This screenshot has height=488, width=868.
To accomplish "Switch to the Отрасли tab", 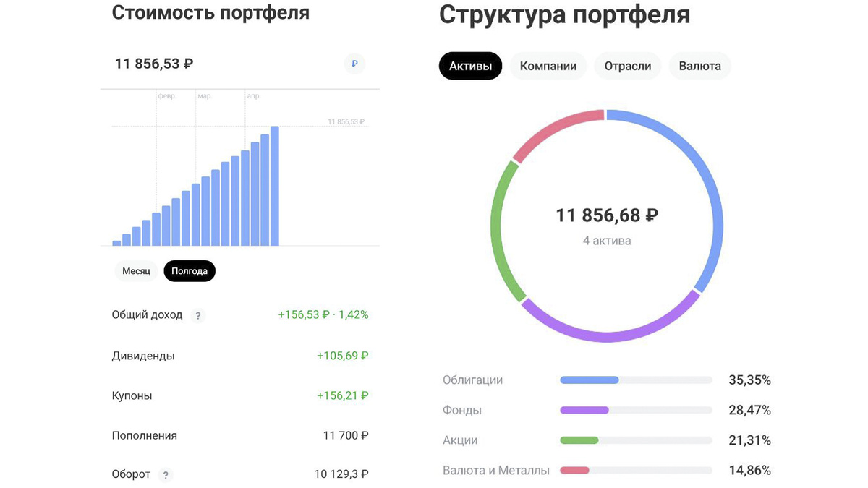I will (627, 66).
